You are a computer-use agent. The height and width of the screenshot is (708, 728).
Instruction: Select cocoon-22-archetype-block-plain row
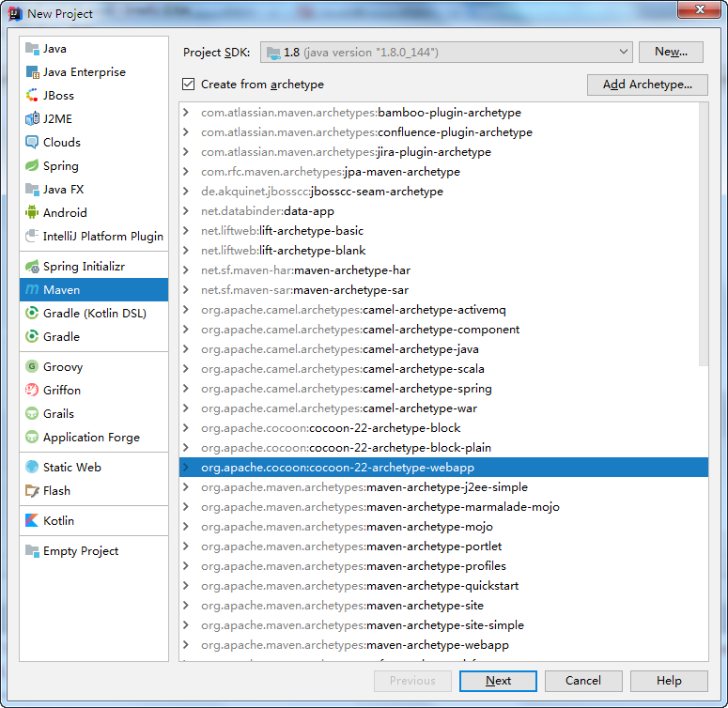tap(443, 448)
